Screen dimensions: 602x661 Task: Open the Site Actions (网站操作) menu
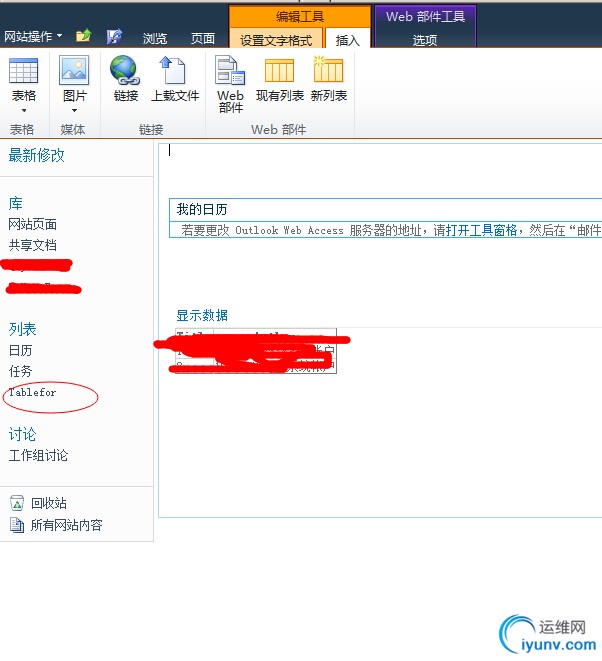coord(33,37)
